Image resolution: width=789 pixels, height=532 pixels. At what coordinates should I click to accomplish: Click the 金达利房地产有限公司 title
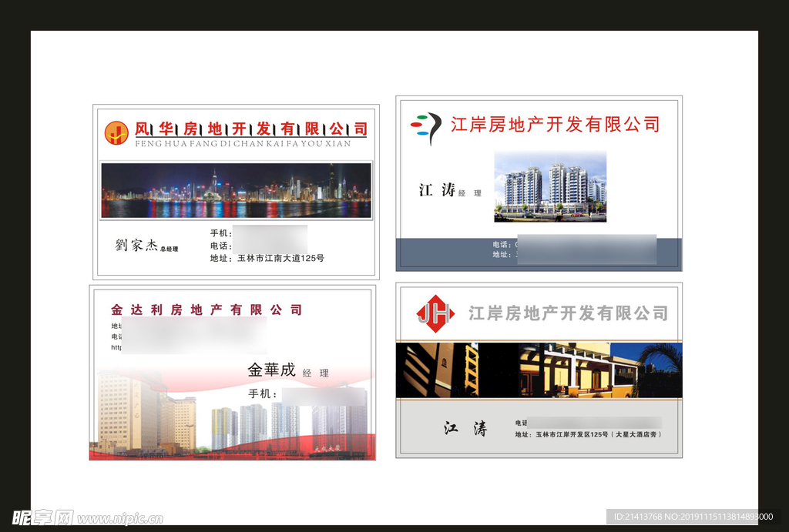pos(206,309)
